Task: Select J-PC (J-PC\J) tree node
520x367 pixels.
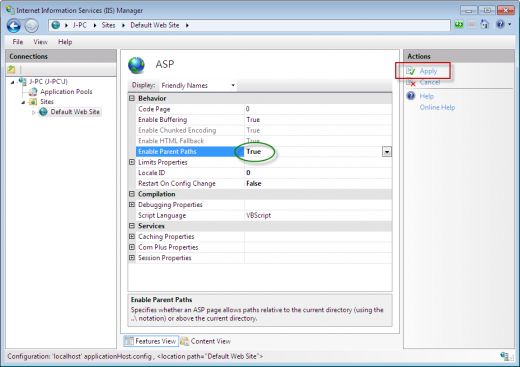Action: pos(48,81)
